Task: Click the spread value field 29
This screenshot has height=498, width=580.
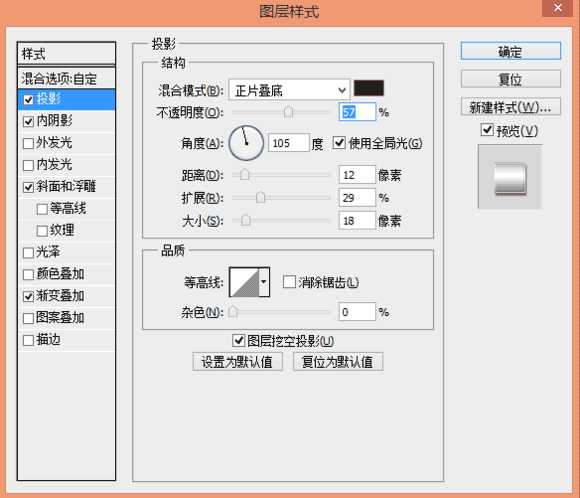Action: point(357,198)
